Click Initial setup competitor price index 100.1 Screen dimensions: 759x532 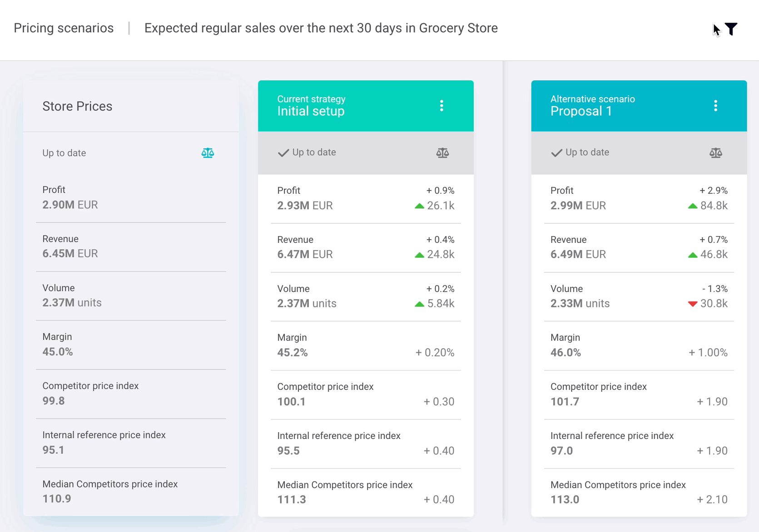click(x=292, y=402)
